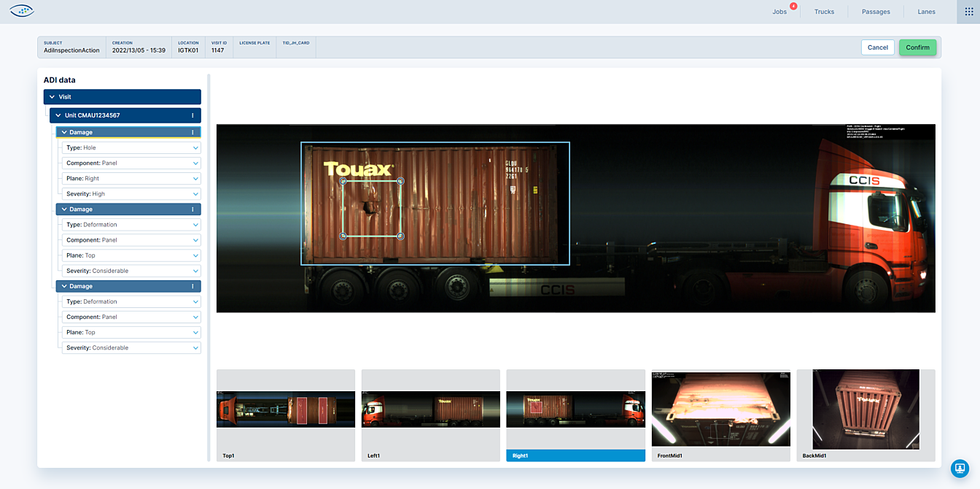
Task: Open the Lanes section
Action: [x=926, y=12]
